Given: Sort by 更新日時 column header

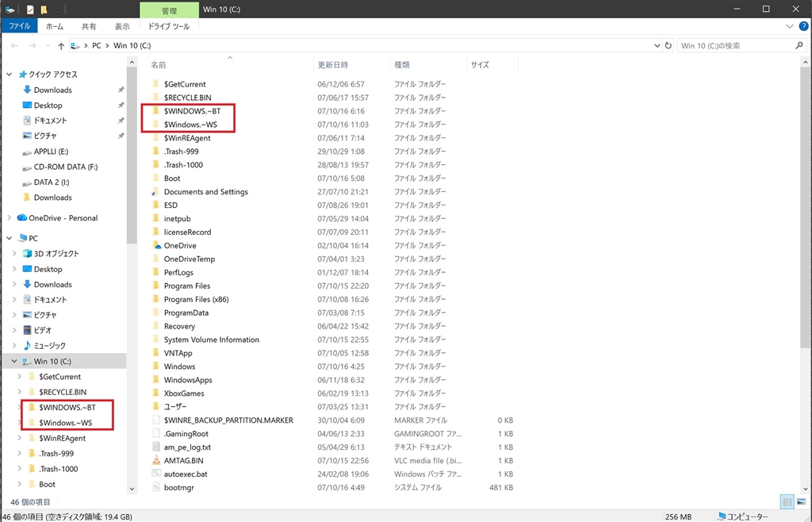Looking at the screenshot, I should tap(352, 65).
